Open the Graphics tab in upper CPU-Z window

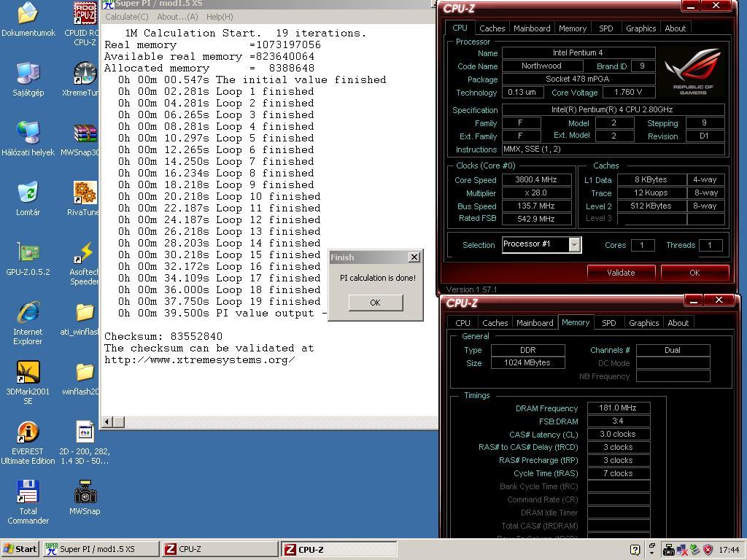pyautogui.click(x=640, y=28)
